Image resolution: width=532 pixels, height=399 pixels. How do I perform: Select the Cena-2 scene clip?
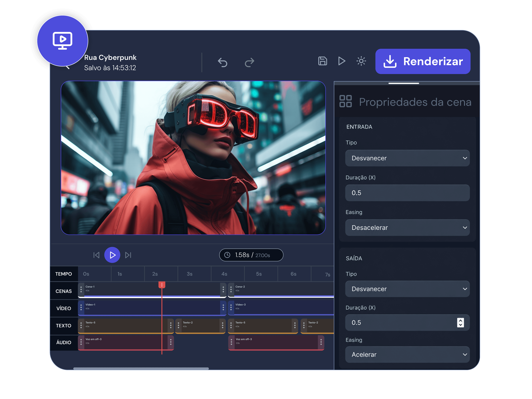(x=281, y=289)
